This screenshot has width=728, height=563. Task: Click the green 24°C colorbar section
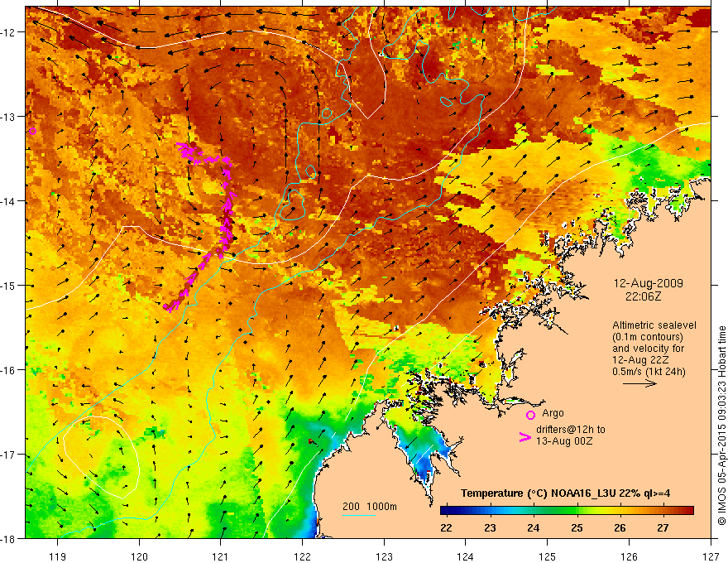pos(534,511)
